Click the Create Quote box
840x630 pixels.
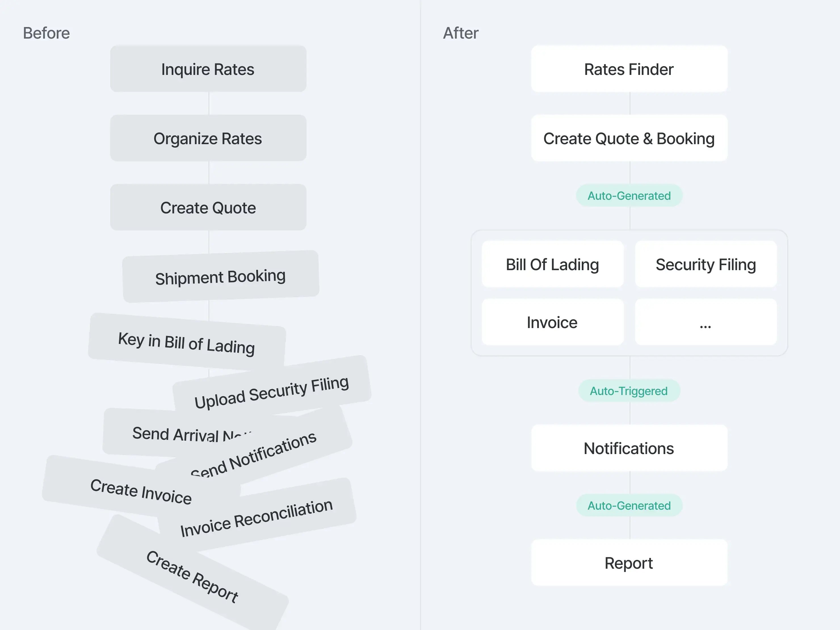pos(208,208)
